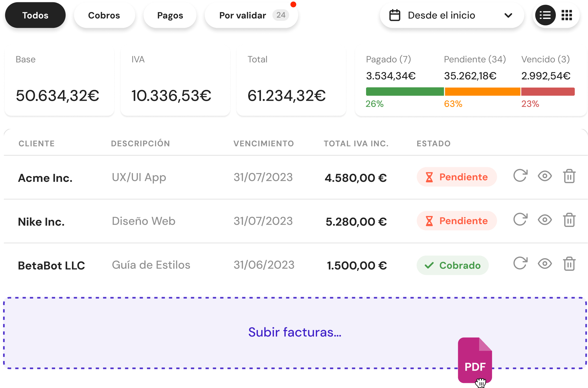Select the Pagos tab
The image size is (588, 388).
170,15
